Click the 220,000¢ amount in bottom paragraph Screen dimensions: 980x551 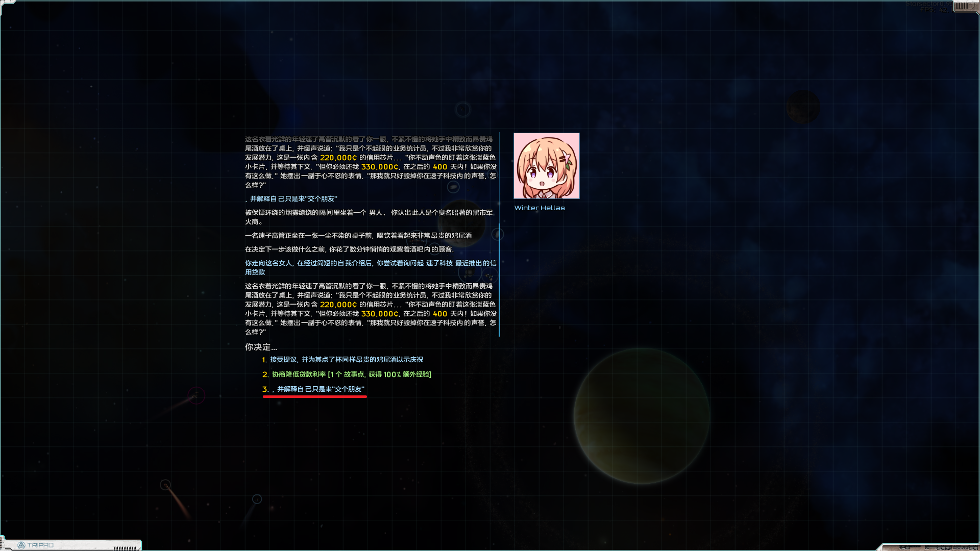tap(338, 305)
